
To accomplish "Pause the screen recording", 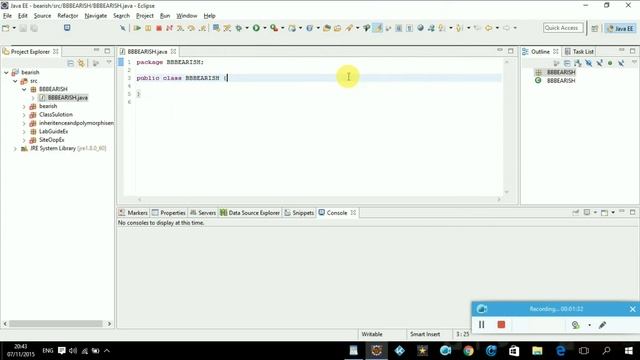I will pos(482,324).
